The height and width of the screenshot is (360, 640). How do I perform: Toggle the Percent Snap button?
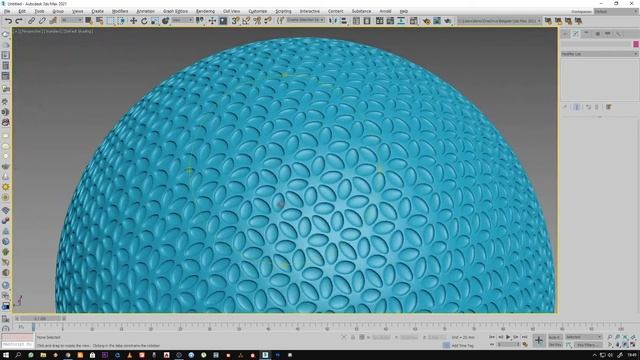pyautogui.click(x=257, y=20)
